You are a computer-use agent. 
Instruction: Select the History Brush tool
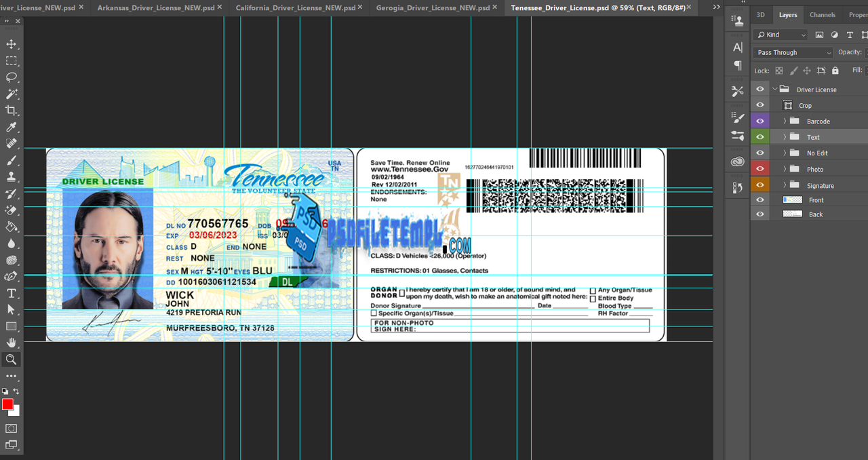click(12, 193)
